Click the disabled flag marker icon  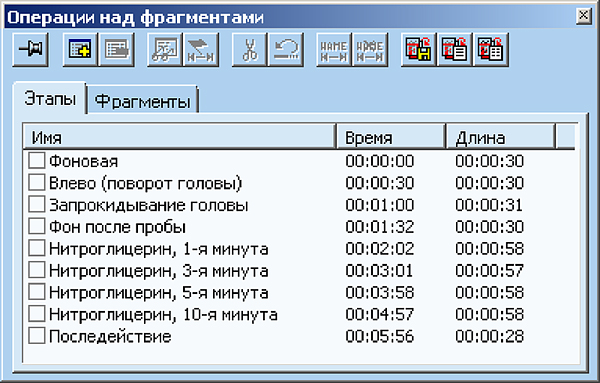(x=201, y=50)
